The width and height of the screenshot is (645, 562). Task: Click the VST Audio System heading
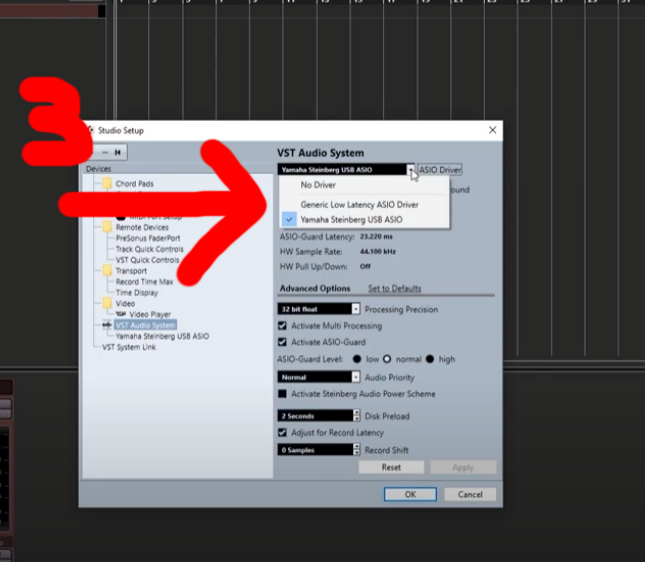click(320, 153)
